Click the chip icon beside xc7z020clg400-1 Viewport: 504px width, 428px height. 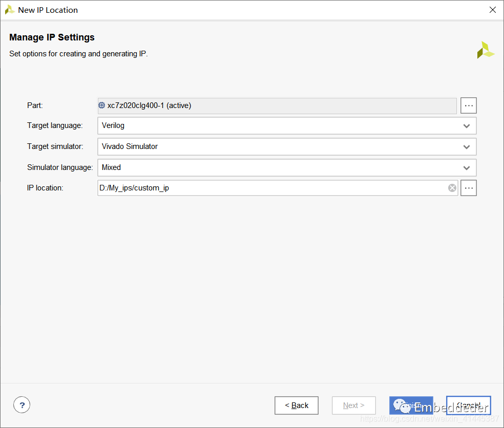tap(102, 105)
